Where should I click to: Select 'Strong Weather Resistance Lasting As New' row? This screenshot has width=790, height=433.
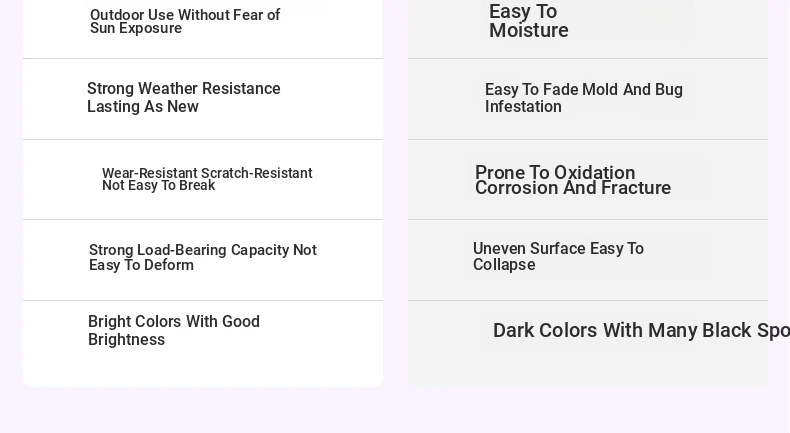click(203, 99)
